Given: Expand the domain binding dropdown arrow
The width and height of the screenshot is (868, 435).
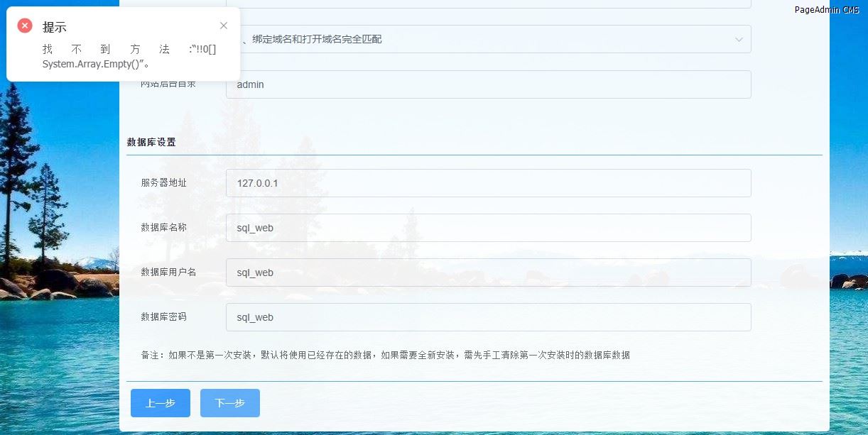Looking at the screenshot, I should (x=739, y=39).
